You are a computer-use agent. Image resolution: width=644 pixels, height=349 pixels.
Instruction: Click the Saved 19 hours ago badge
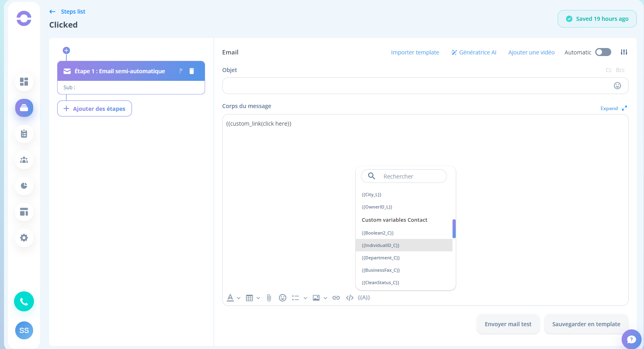pos(597,19)
